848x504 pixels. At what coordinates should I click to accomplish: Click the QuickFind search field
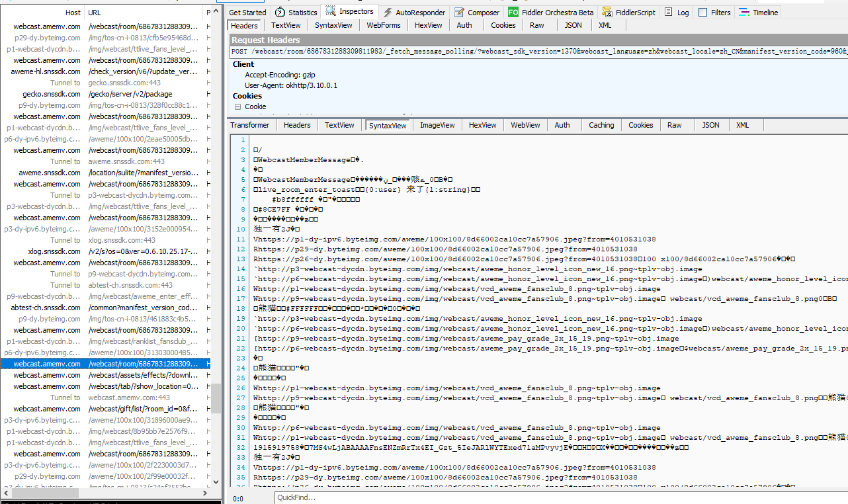(560, 497)
